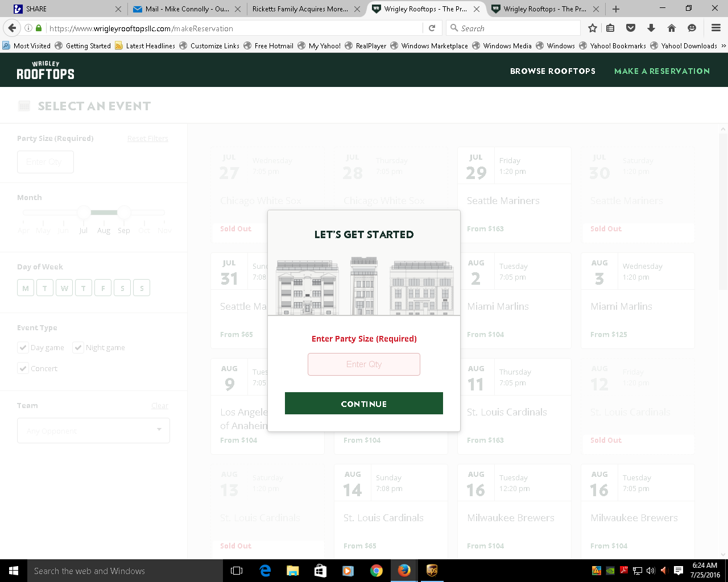Toggle the Night game checkbox
Screen dimensions: 728x582
[x=78, y=347]
